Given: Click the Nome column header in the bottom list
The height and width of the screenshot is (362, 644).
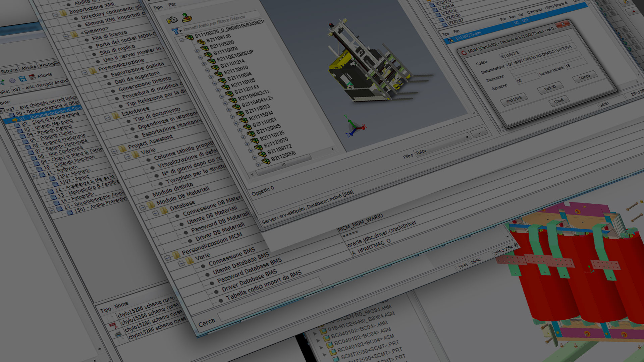Looking at the screenshot, I should pyautogui.click(x=121, y=305).
